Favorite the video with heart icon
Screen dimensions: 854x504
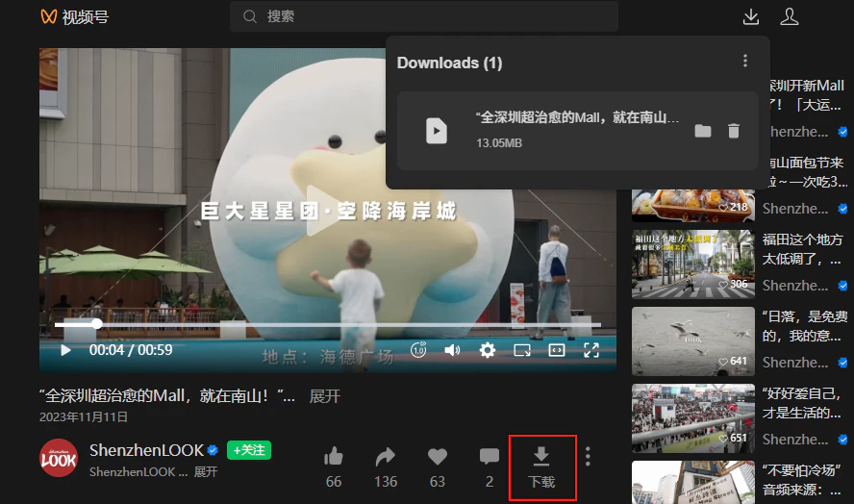[438, 457]
